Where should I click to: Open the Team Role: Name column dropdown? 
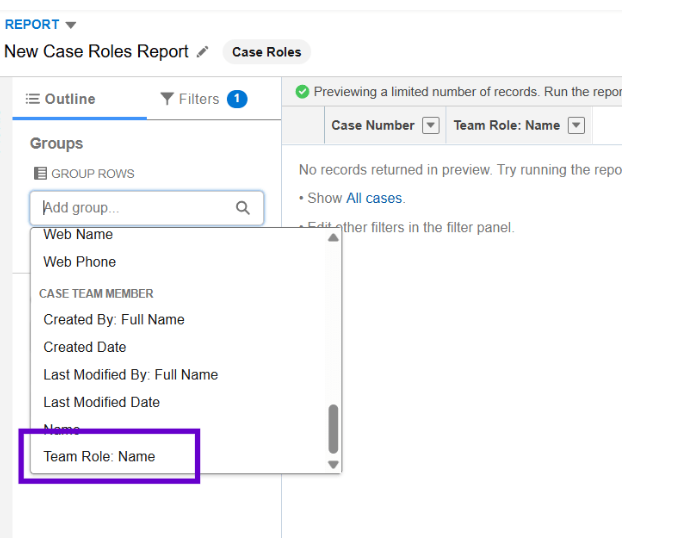(x=575, y=126)
